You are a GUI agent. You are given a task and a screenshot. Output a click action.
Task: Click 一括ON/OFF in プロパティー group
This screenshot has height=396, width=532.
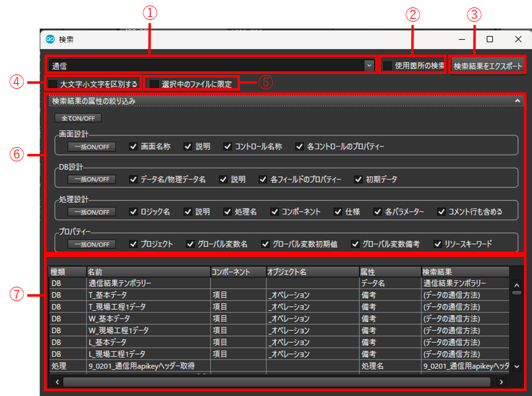pos(92,244)
